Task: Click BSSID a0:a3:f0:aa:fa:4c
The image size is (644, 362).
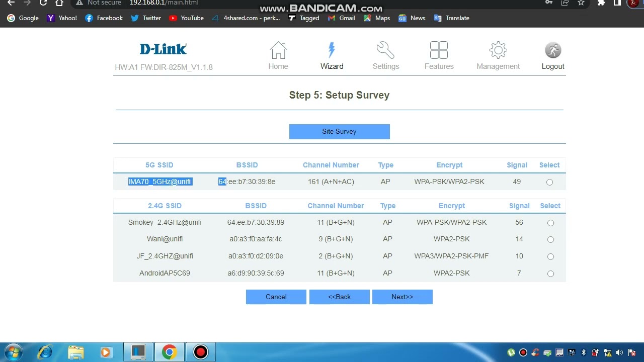Action: (x=256, y=239)
